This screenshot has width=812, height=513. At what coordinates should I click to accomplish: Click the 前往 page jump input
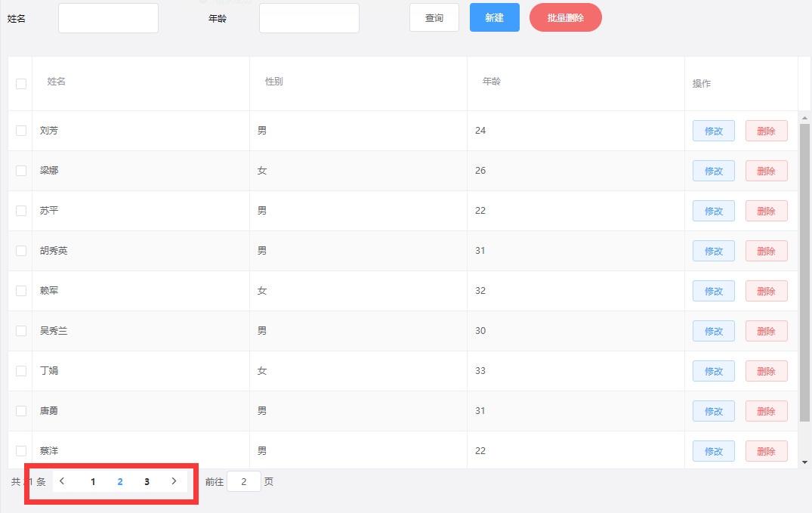click(243, 482)
